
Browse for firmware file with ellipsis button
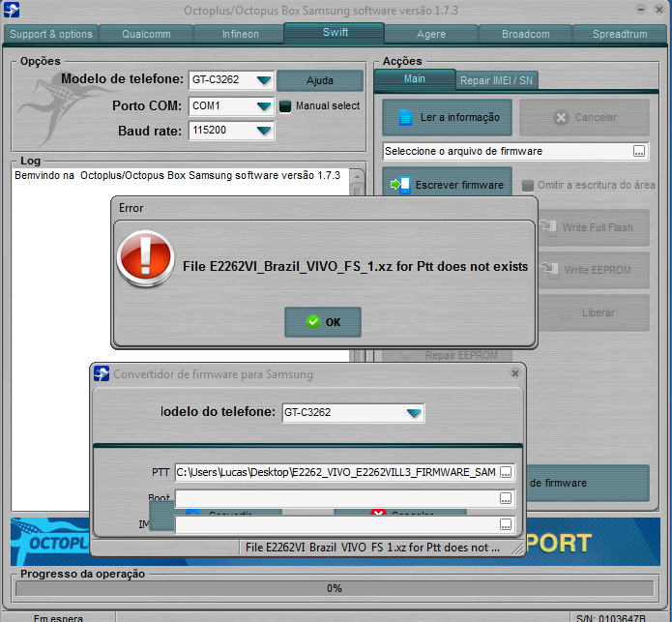point(639,151)
